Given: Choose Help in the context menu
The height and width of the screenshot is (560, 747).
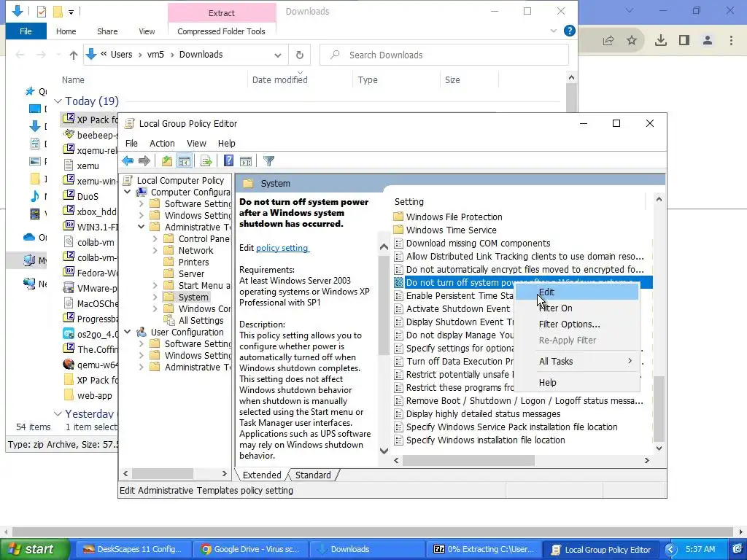Looking at the screenshot, I should pyautogui.click(x=578, y=382).
